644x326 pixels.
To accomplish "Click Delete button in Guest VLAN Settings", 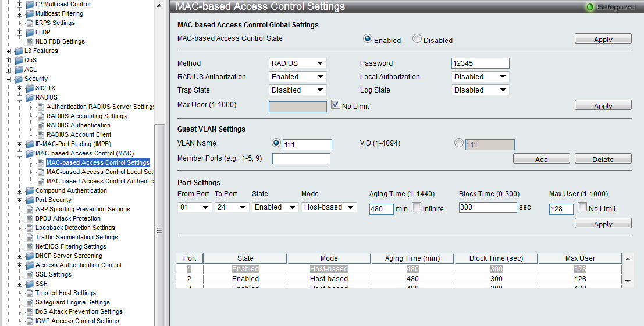I will (x=603, y=159).
